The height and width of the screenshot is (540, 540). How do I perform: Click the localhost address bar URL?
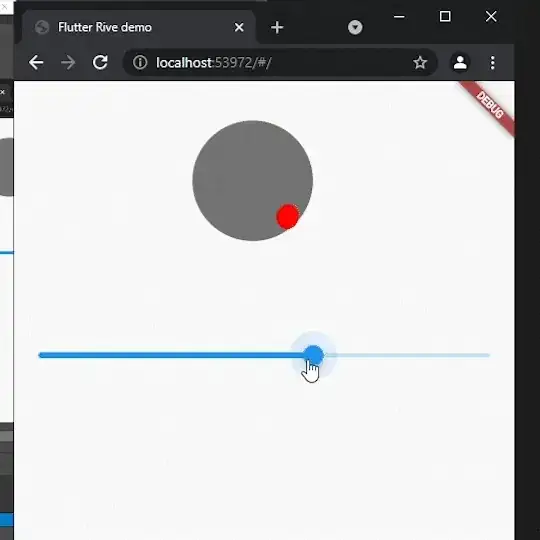click(214, 63)
